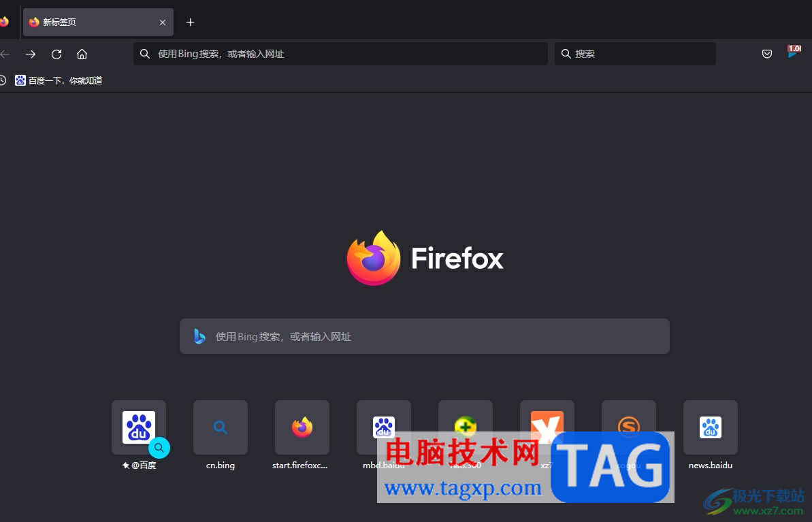Viewport: 812px width, 522px height.
Task: Close the 新标签页 tab
Action: pos(163,22)
